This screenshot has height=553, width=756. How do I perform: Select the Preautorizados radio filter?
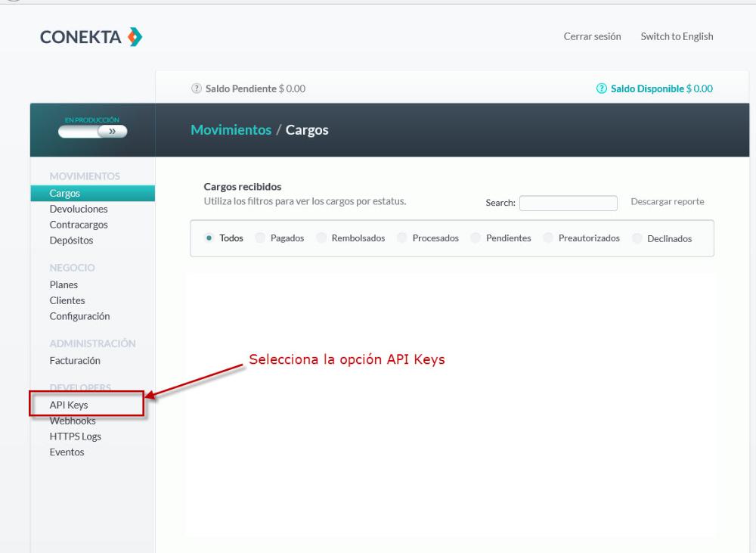tap(547, 238)
